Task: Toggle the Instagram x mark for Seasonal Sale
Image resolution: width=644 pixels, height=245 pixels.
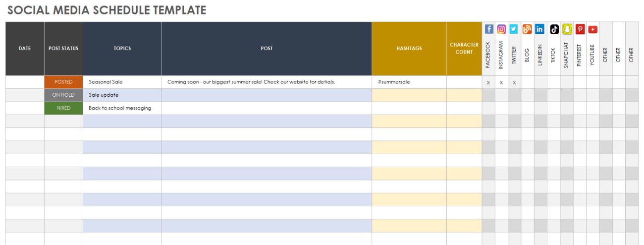Action: point(501,82)
